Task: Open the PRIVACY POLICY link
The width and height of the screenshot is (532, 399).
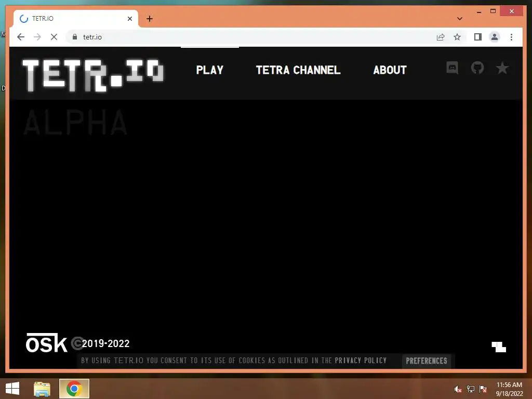Action: pyautogui.click(x=361, y=361)
